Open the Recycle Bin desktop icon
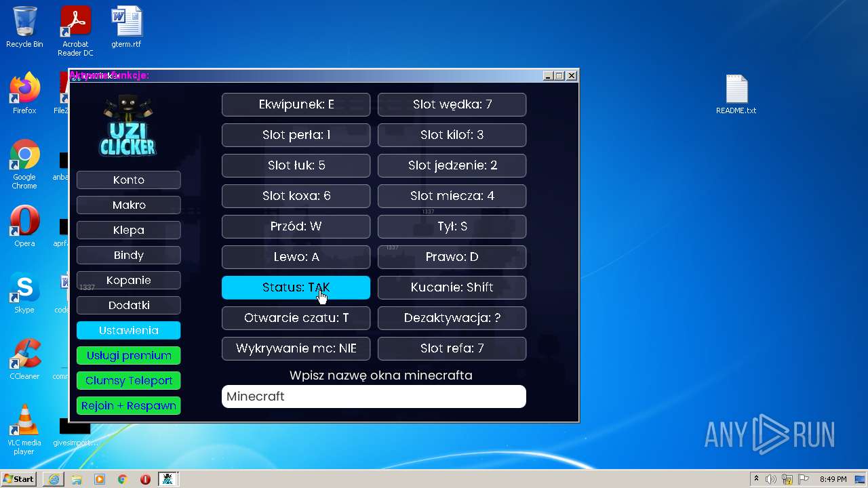The height and width of the screenshot is (488, 868). [x=24, y=27]
